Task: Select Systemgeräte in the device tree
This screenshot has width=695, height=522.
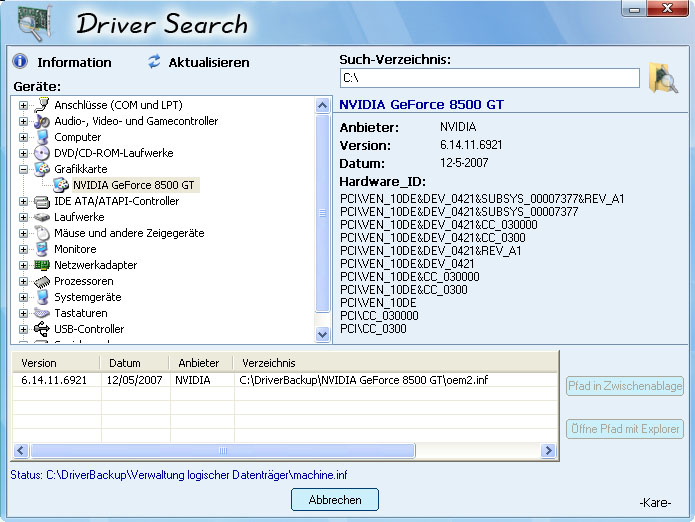Action: click(x=88, y=297)
